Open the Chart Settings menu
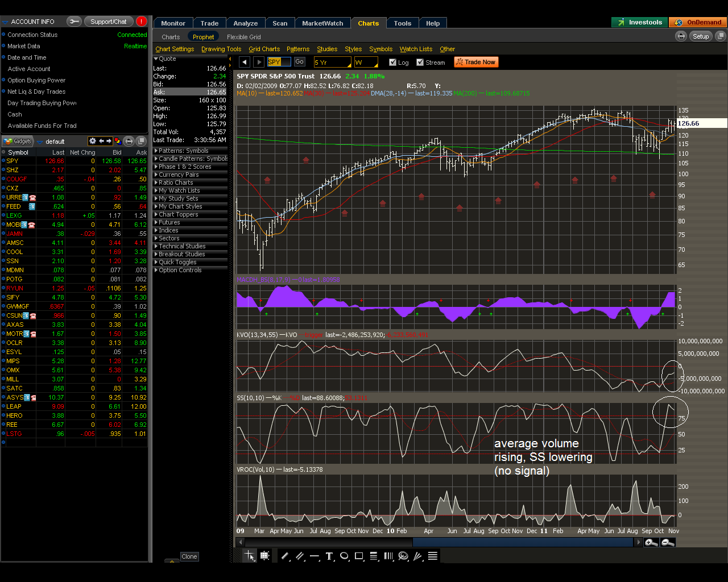The height and width of the screenshot is (582, 728). (x=175, y=49)
